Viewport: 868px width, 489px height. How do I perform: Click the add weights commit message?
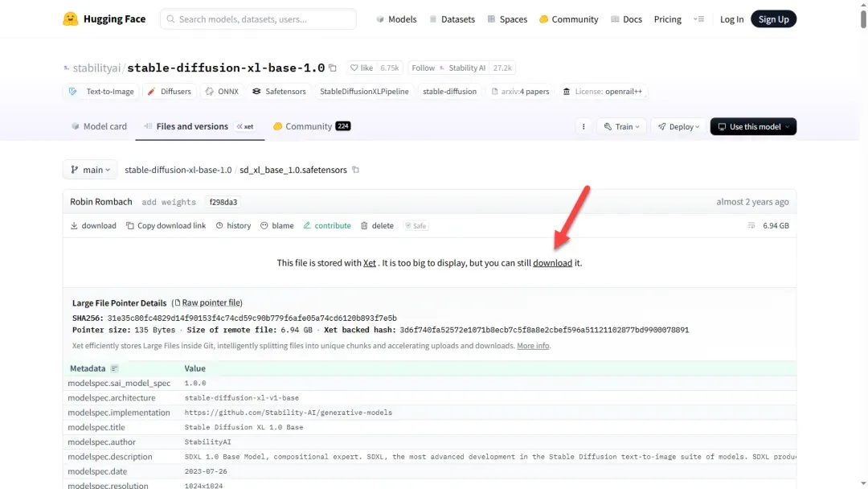pos(169,202)
